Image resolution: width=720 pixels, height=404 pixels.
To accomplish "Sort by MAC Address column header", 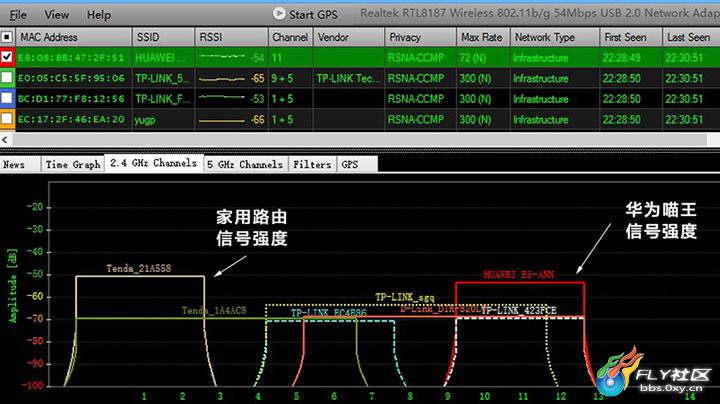I will pos(73,37).
